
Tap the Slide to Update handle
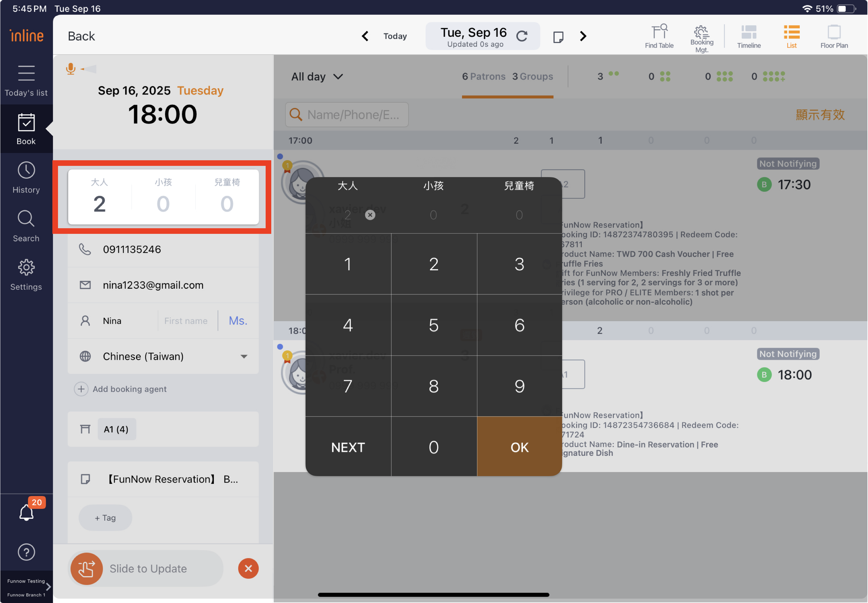point(86,568)
